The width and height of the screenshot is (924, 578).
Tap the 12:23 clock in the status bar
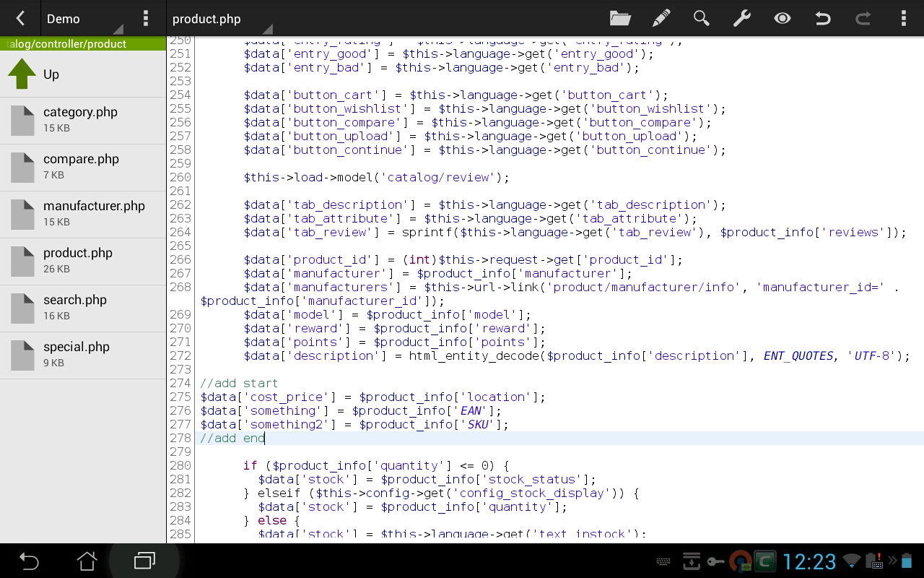[809, 561]
